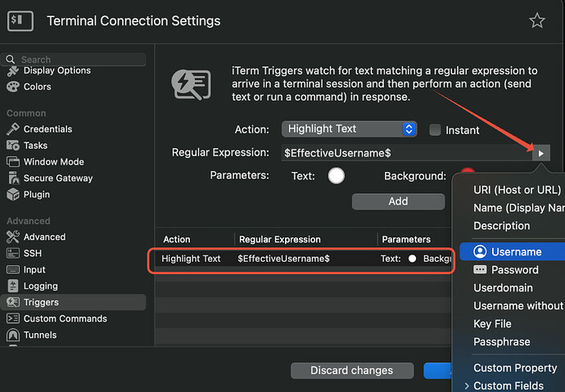Choose Password from the variable menu
Viewport: 565px width, 392px height.
514,269
